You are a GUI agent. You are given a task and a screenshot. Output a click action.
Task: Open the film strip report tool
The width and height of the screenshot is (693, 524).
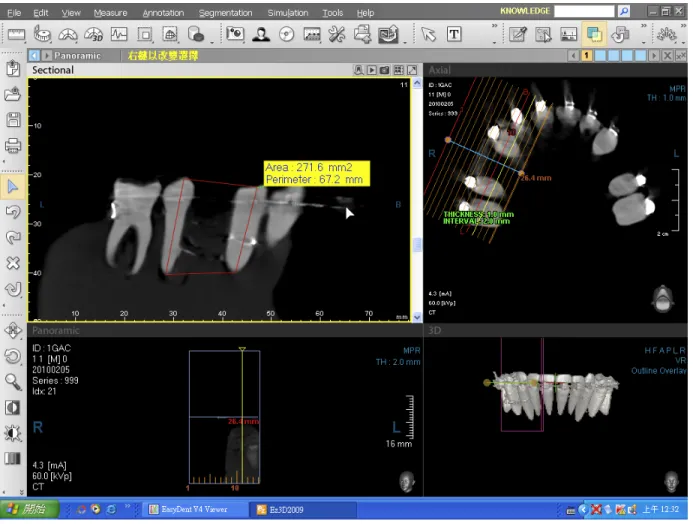(x=312, y=34)
